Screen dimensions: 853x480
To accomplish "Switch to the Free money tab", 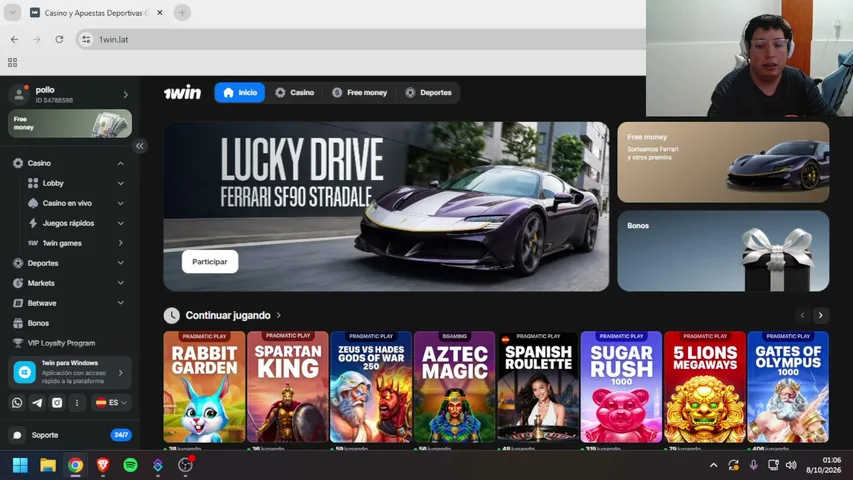I will coord(360,93).
